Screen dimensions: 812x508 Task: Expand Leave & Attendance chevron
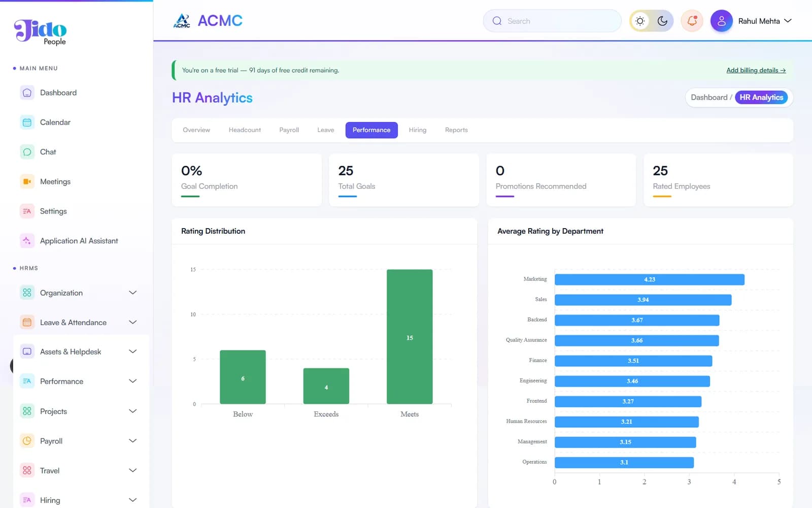(133, 322)
